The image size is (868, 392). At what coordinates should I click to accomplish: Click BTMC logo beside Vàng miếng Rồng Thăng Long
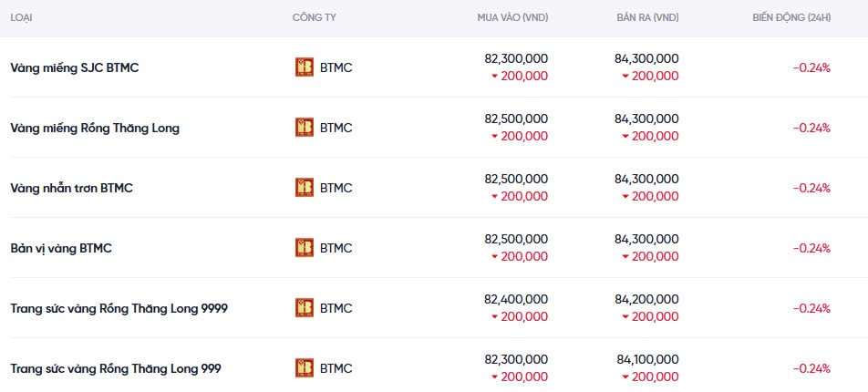pyautogui.click(x=305, y=128)
